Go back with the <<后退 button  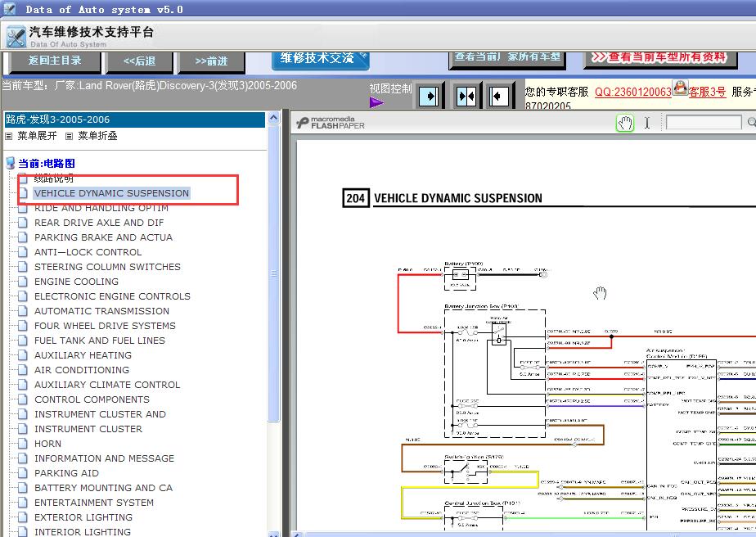(139, 61)
